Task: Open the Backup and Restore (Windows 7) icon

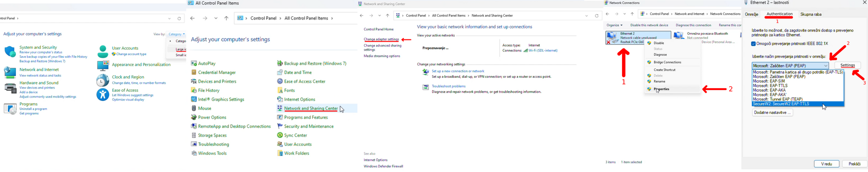Action: pyautogui.click(x=280, y=63)
